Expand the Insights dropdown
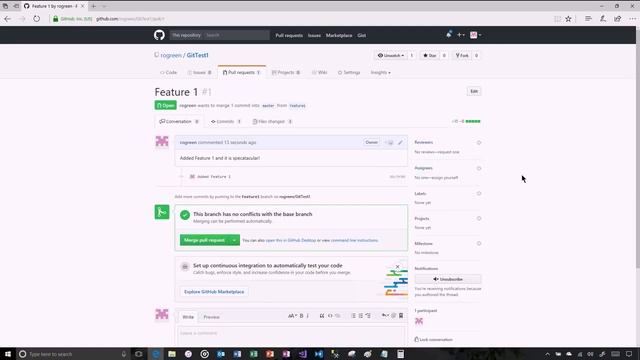The height and width of the screenshot is (360, 640). pos(380,73)
